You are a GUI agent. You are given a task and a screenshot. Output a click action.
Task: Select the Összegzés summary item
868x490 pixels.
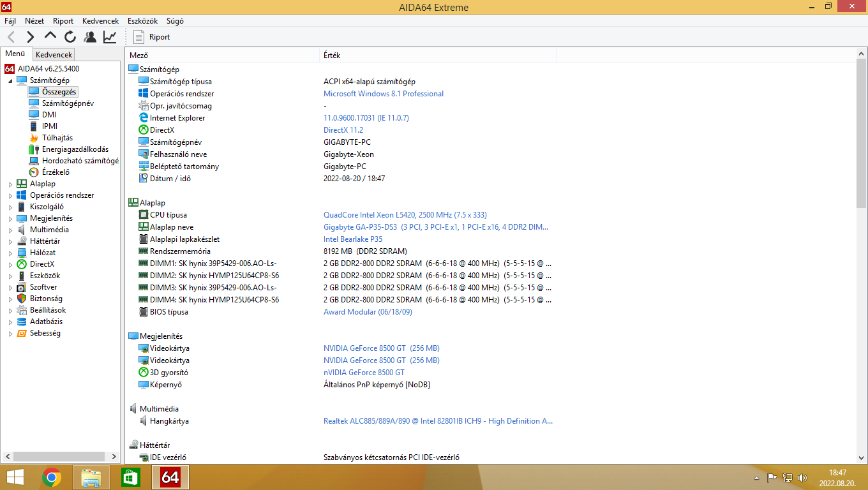click(x=59, y=92)
